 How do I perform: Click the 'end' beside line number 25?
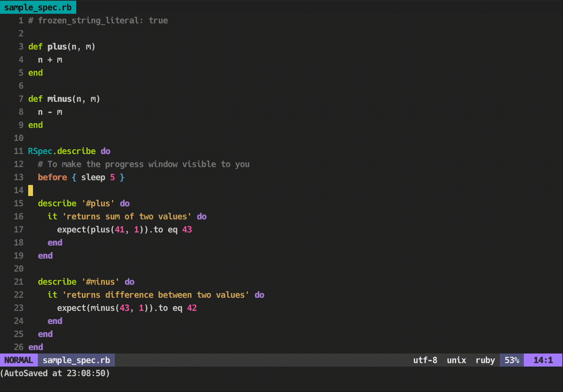click(x=45, y=334)
